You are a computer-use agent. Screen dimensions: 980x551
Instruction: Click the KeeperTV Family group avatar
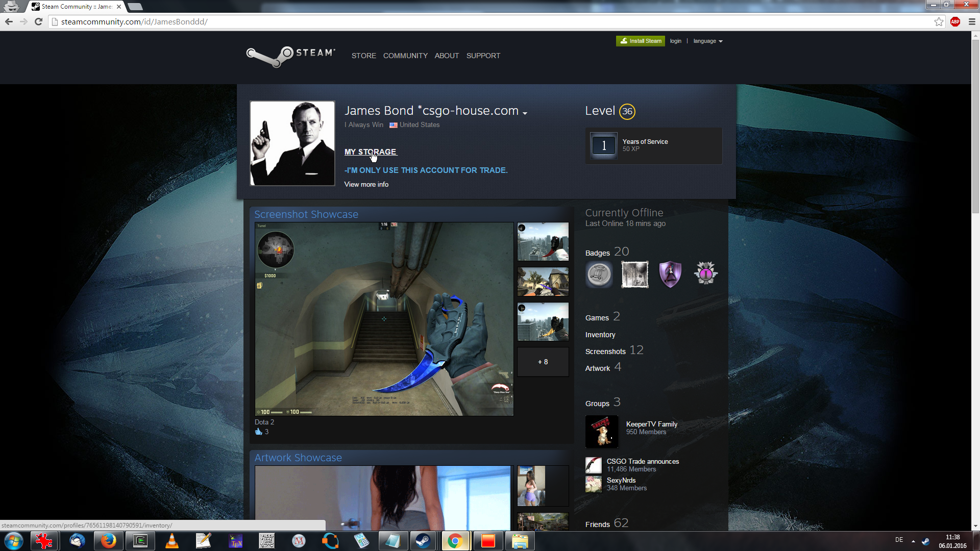pyautogui.click(x=601, y=432)
